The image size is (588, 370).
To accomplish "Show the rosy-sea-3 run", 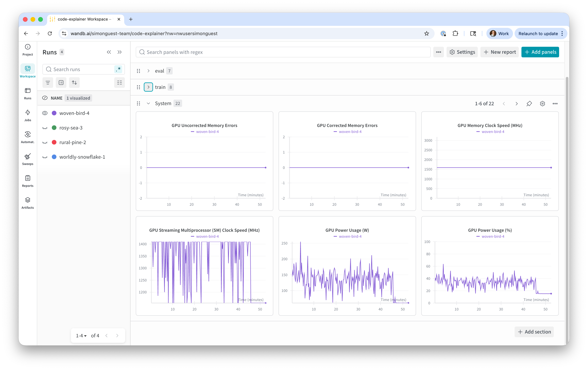I will (x=45, y=128).
